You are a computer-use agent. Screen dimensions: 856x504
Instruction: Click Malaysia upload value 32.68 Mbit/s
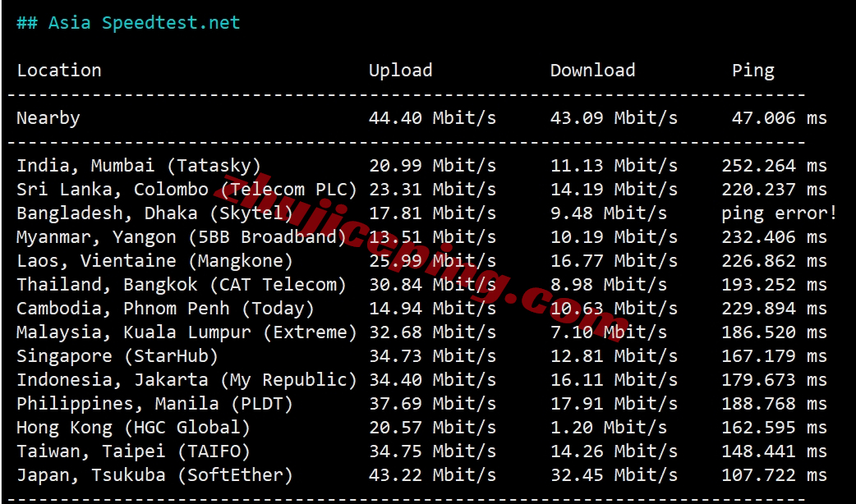[432, 332]
